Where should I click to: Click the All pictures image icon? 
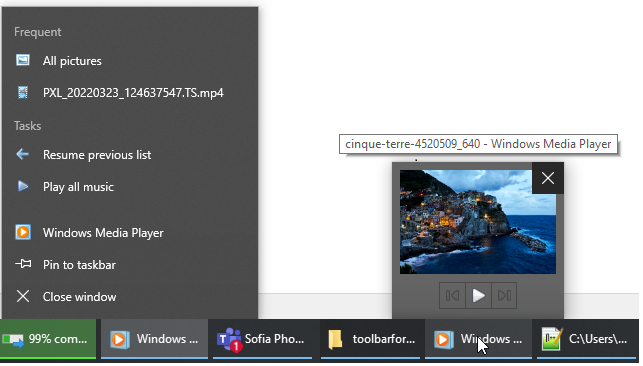(23, 60)
